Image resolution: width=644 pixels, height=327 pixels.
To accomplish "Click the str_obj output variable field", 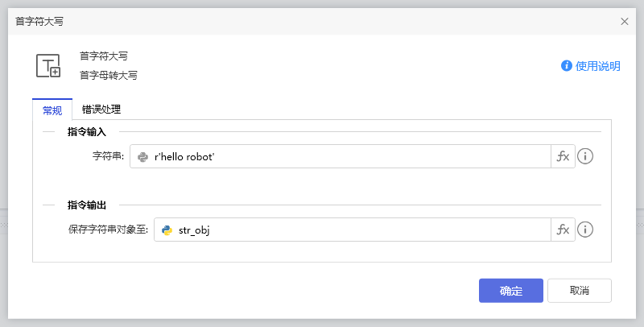I will click(362, 230).
